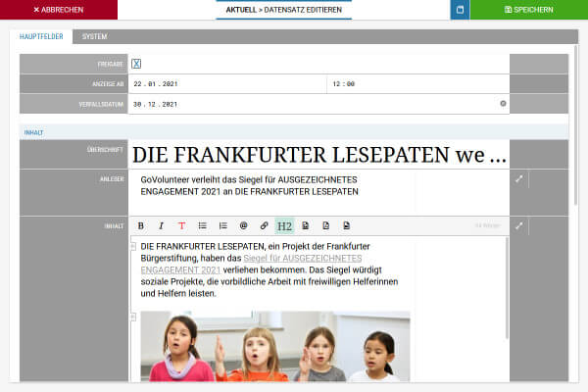Click the chain link insert icon
The image size is (588, 392).
264,225
